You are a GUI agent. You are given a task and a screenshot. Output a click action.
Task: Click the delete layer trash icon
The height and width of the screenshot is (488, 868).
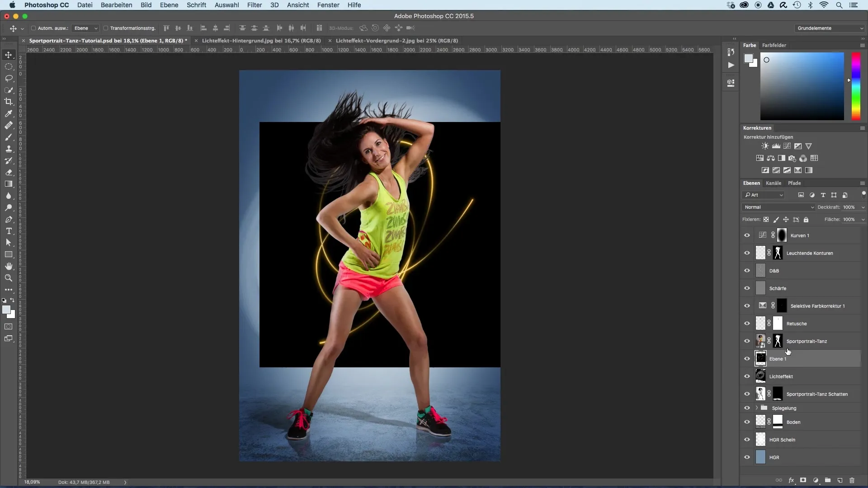click(x=852, y=480)
